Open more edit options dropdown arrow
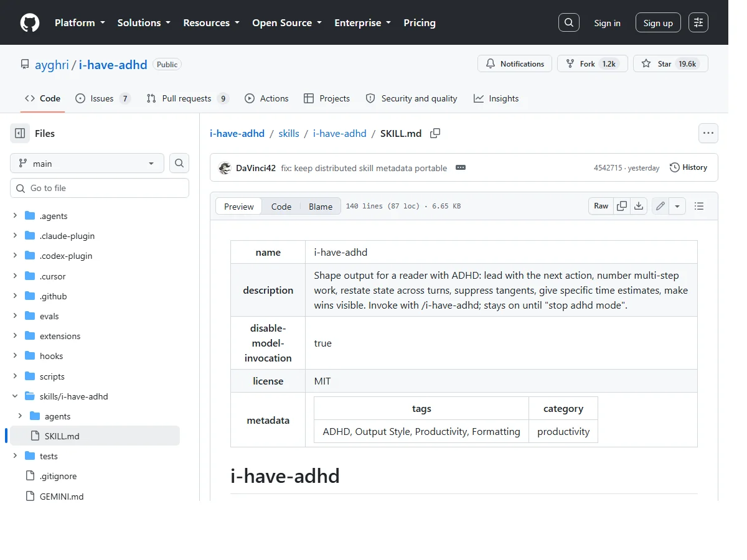747x560 pixels. pyautogui.click(x=677, y=206)
